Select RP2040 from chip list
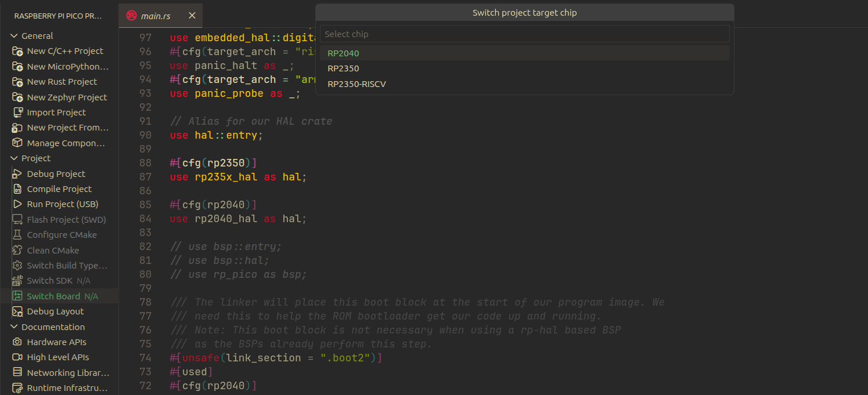Image resolution: width=868 pixels, height=395 pixels. tap(343, 53)
